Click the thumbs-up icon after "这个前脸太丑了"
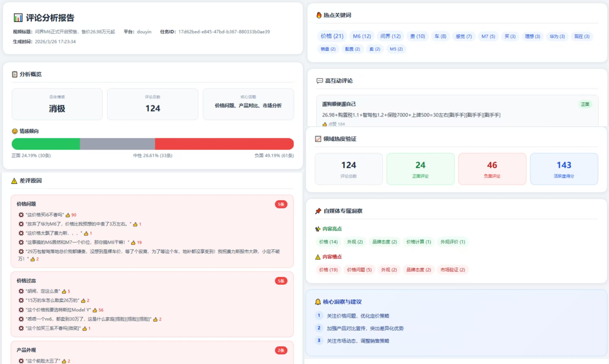The width and height of the screenshot is (609, 364). click(64, 361)
